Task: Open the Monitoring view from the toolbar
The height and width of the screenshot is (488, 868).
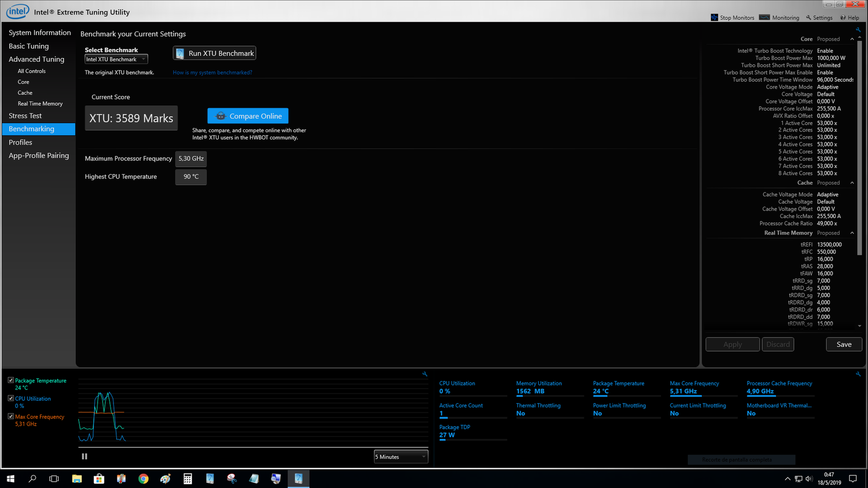Action: coord(779,18)
